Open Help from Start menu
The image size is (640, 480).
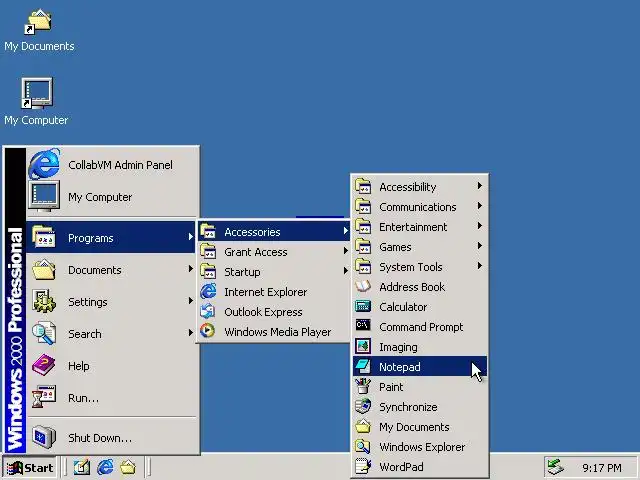pos(113,366)
